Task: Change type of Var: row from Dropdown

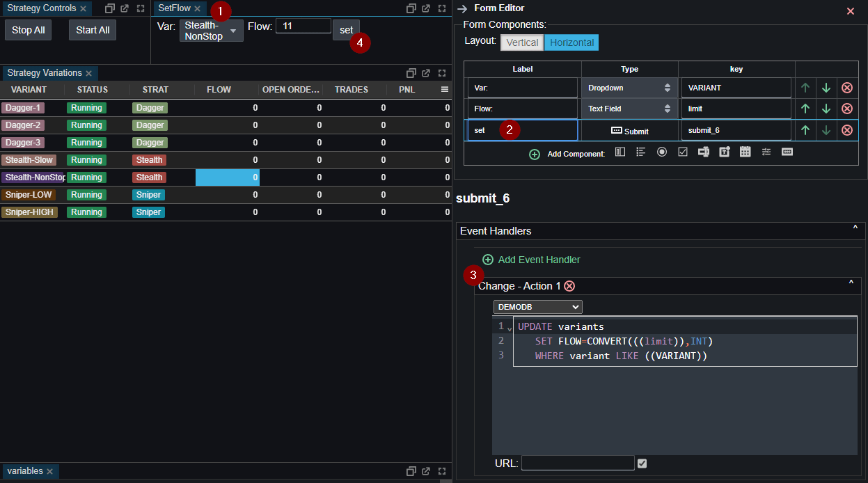Action: click(x=629, y=88)
